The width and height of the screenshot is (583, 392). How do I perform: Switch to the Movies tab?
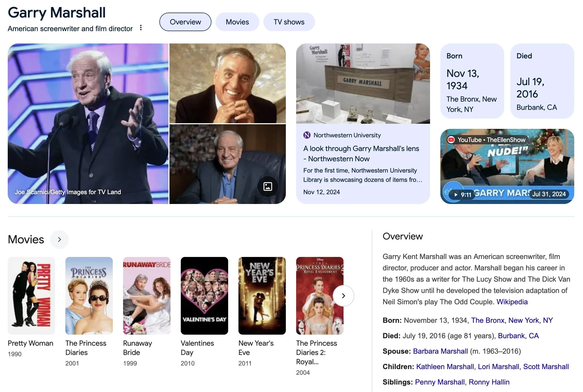coord(237,22)
